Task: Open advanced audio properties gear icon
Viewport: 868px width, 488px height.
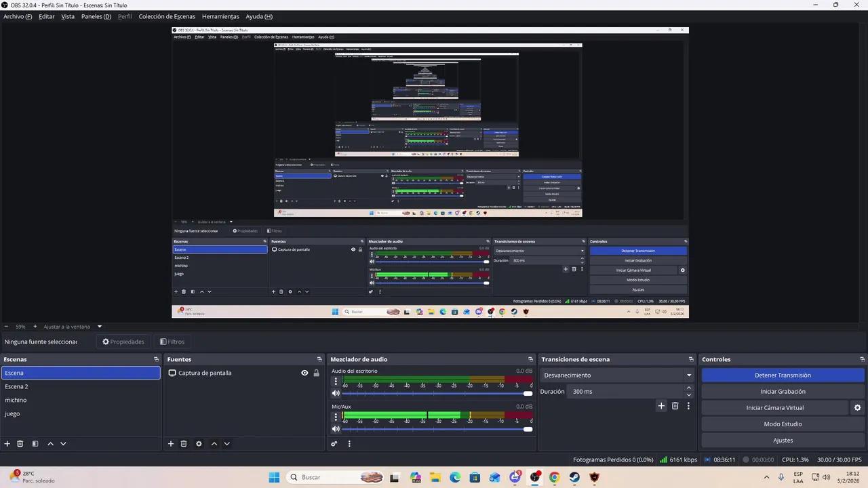Action: (x=334, y=443)
